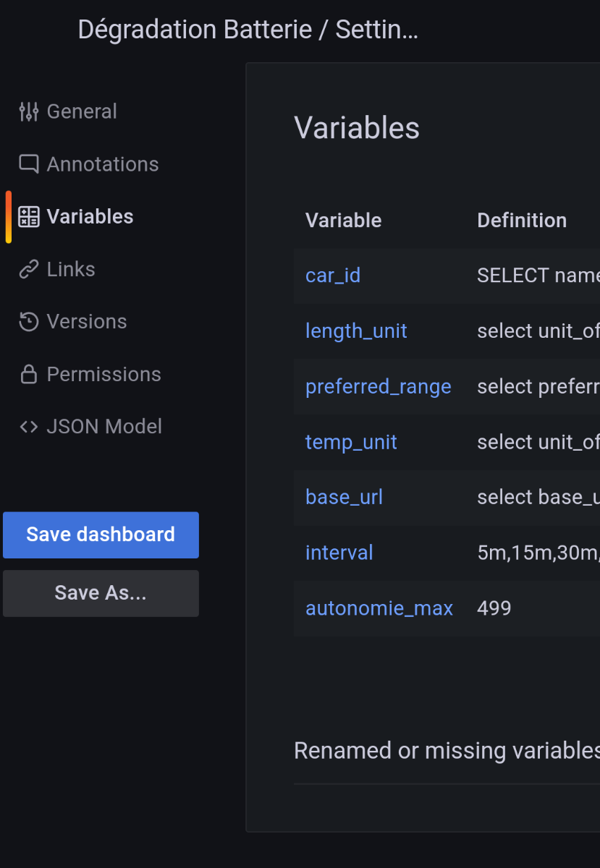Screen dimensions: 600x868
Task: Click the General sliders icon
Action: [28, 111]
